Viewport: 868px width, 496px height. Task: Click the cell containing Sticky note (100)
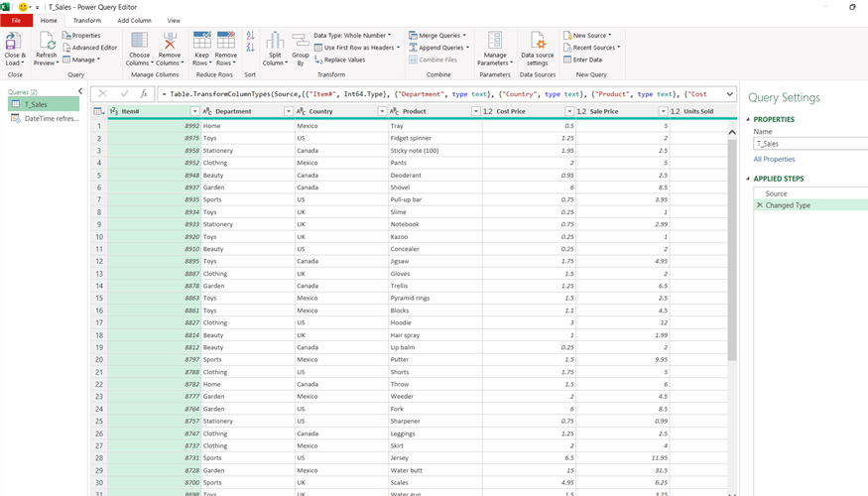point(435,151)
